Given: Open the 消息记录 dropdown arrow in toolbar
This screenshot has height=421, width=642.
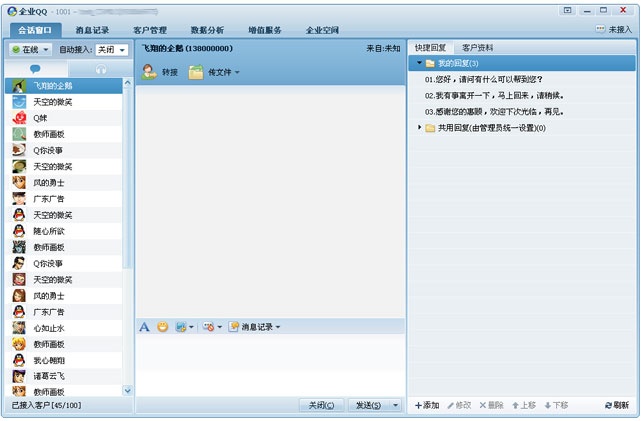Looking at the screenshot, I should (278, 327).
